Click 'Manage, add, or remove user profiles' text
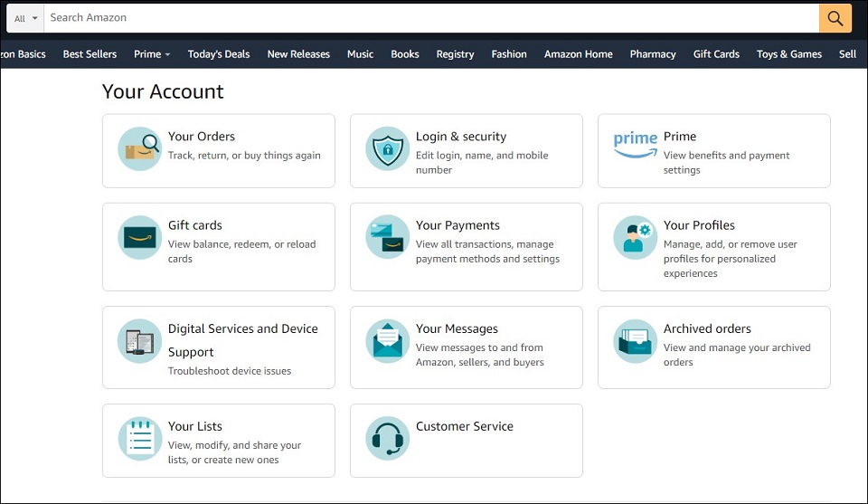The height and width of the screenshot is (504, 868). click(731, 259)
